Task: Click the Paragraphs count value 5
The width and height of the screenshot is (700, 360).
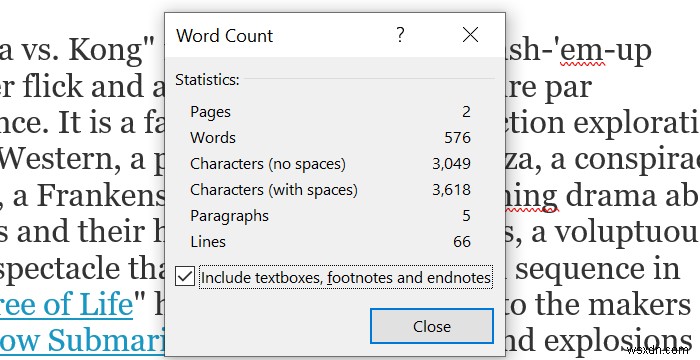Action: coord(467,216)
